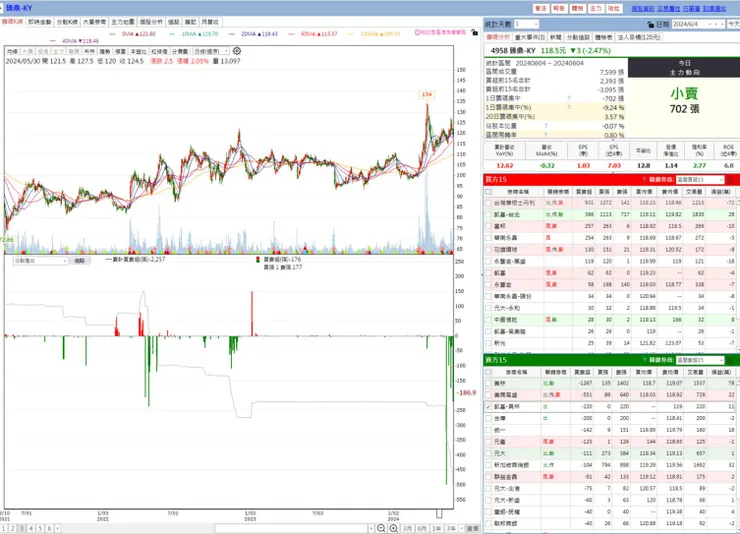
Task: Open the 交易屬性 link at top right
Action: pyautogui.click(x=669, y=8)
